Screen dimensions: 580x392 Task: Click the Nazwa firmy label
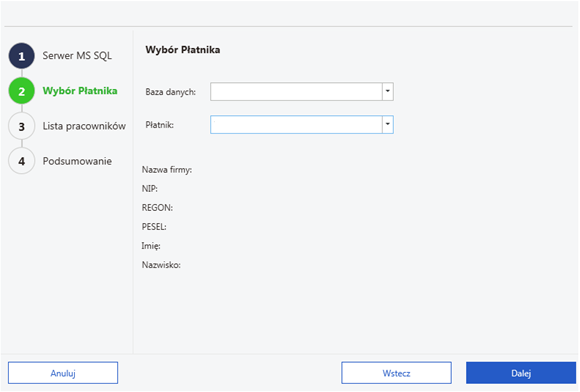coord(167,170)
